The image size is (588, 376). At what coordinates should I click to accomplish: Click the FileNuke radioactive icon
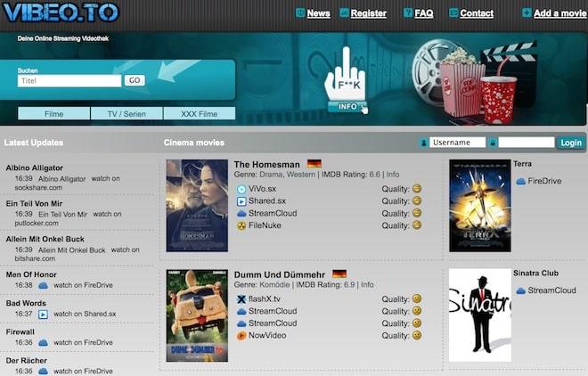[241, 225]
